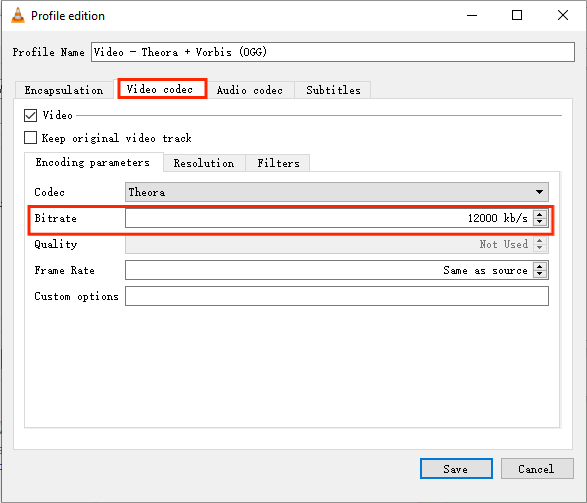Screen dimensions: 587x503
Task: Switch to the Resolution sub-tab
Action: click(x=204, y=163)
